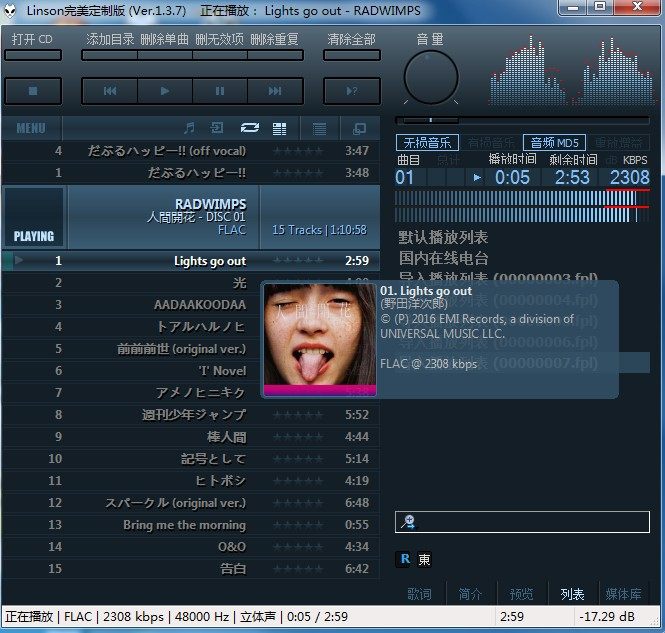Select track 8 週刊少年ジャンプ
This screenshot has height=633, width=665.
[191, 415]
